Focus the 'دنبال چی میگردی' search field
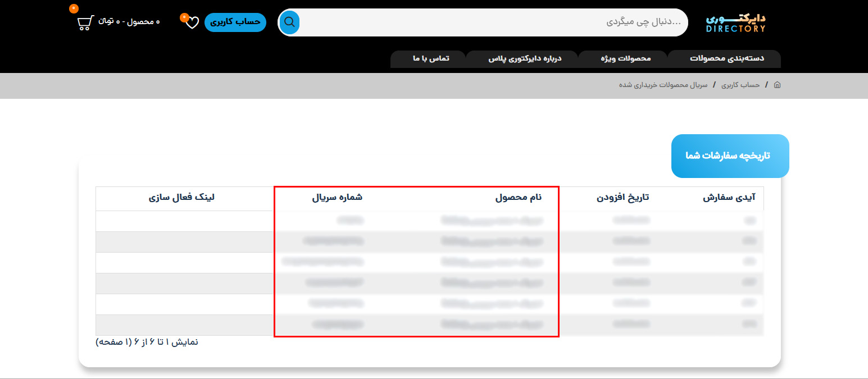 [489, 22]
